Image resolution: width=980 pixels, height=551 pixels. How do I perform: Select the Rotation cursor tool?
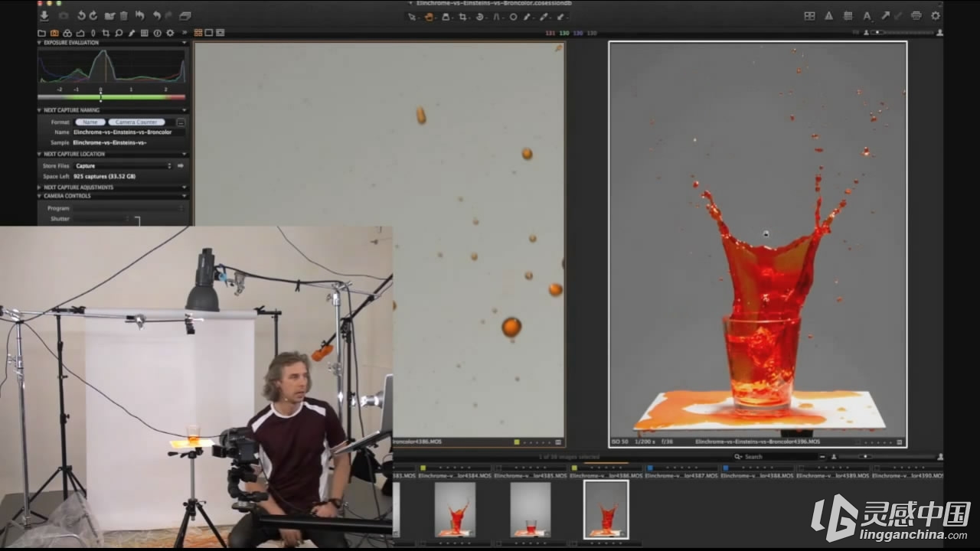pos(479,17)
